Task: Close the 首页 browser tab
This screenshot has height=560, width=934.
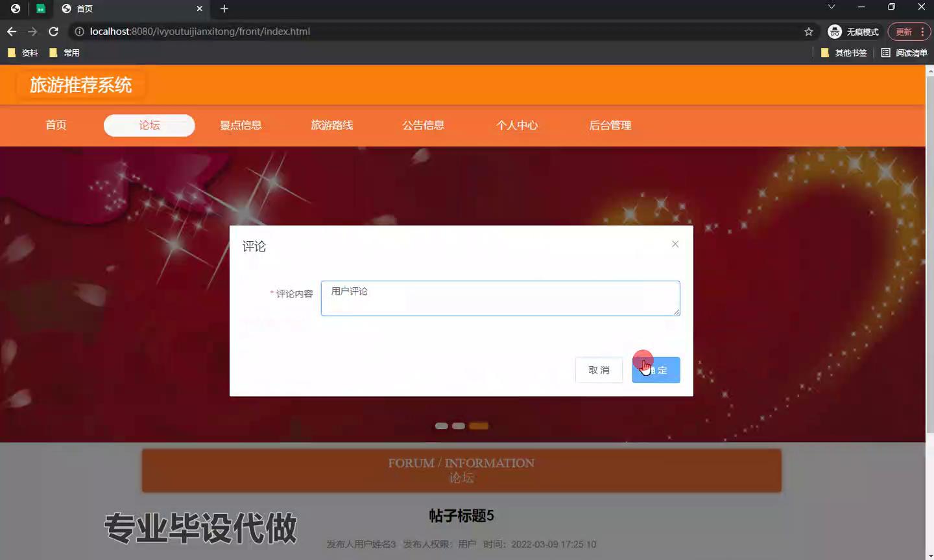Action: (x=199, y=8)
